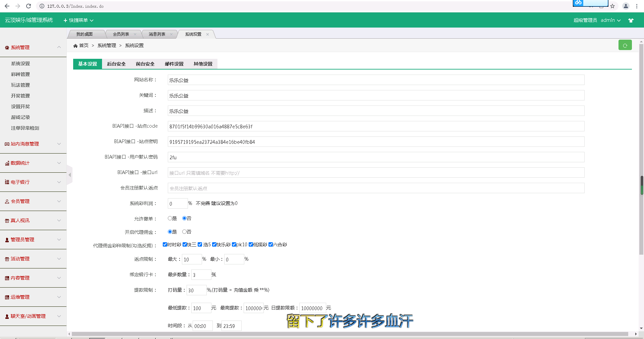This screenshot has width=644, height=339.
Task: Close the 系统设置 tab with its X
Action: point(208,34)
